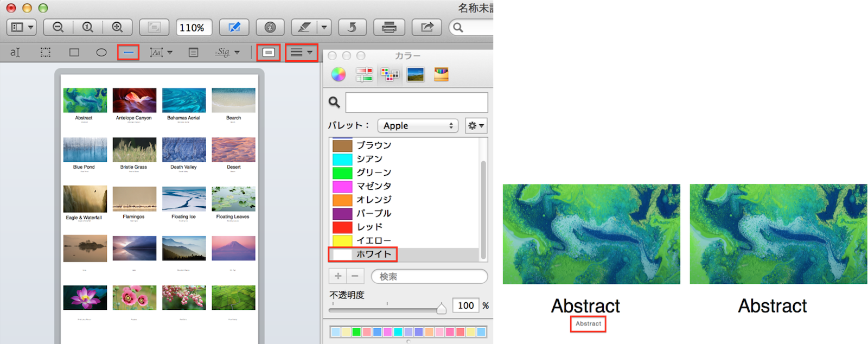Select the text selection tool
868x344 pixels.
pos(15,52)
